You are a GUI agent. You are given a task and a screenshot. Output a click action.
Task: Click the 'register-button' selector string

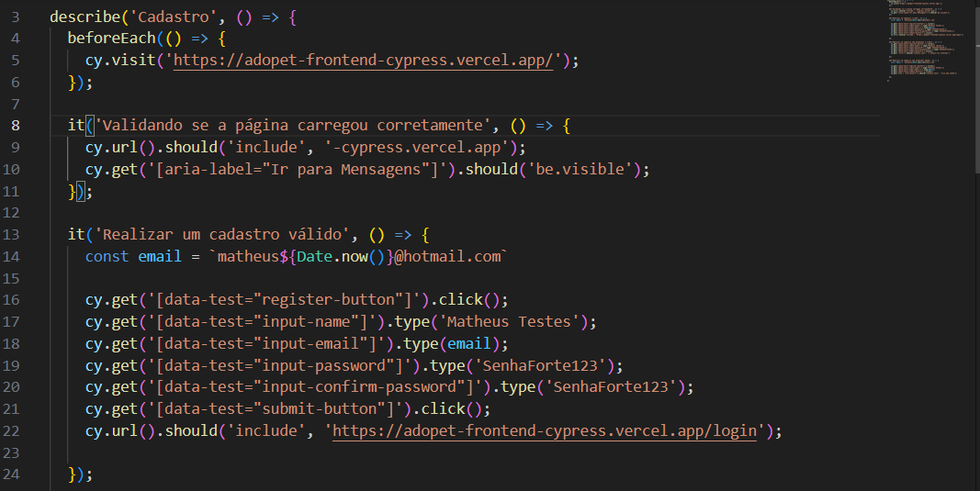point(284,300)
